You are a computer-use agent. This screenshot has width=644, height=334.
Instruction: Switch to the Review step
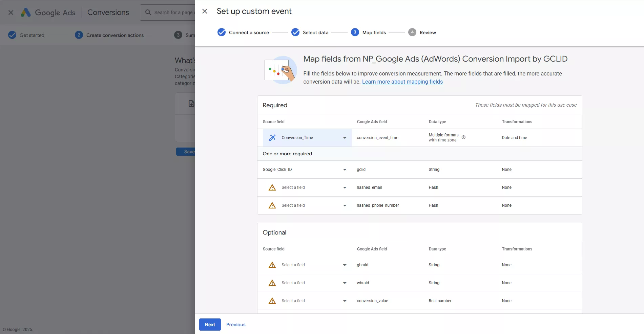coord(412,32)
